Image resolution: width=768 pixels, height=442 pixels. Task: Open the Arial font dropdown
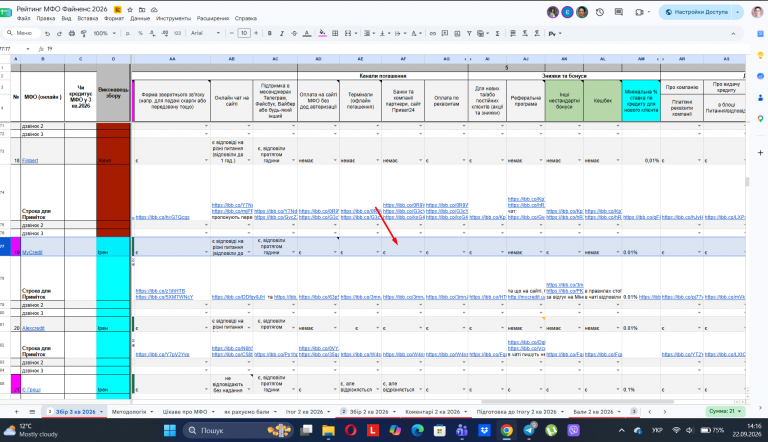pyautogui.click(x=205, y=33)
